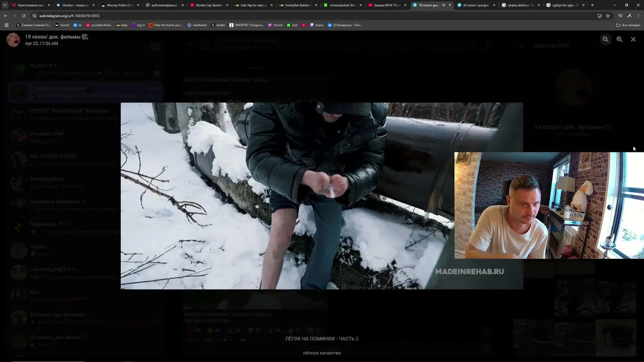Screen dimensions: 644x362
Task: Go forward in browser history
Action: click(15, 16)
